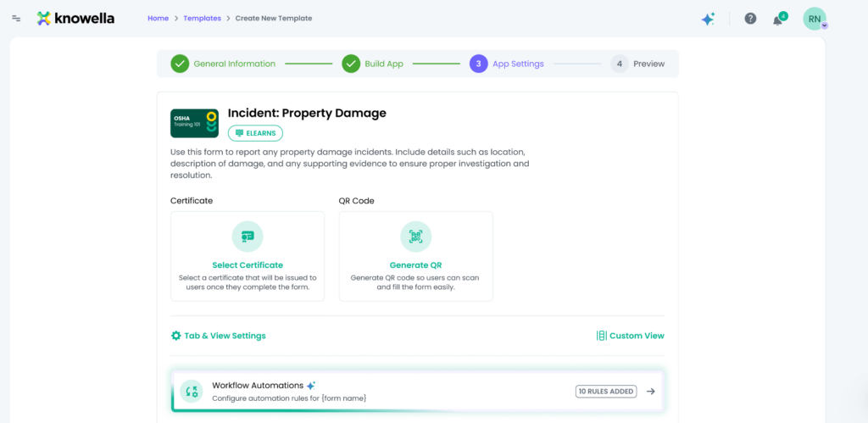Image resolution: width=868 pixels, height=423 pixels.
Task: Jump to the Preview step
Action: pos(637,64)
